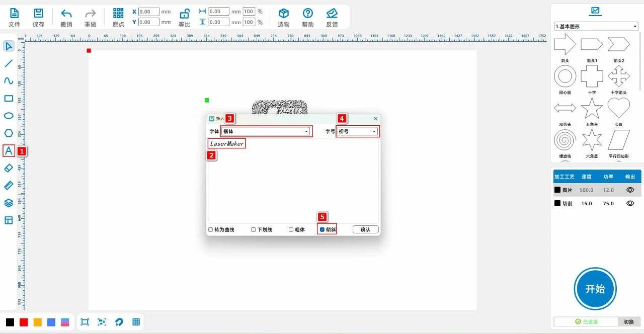Choose the Eraser tool

point(9,168)
